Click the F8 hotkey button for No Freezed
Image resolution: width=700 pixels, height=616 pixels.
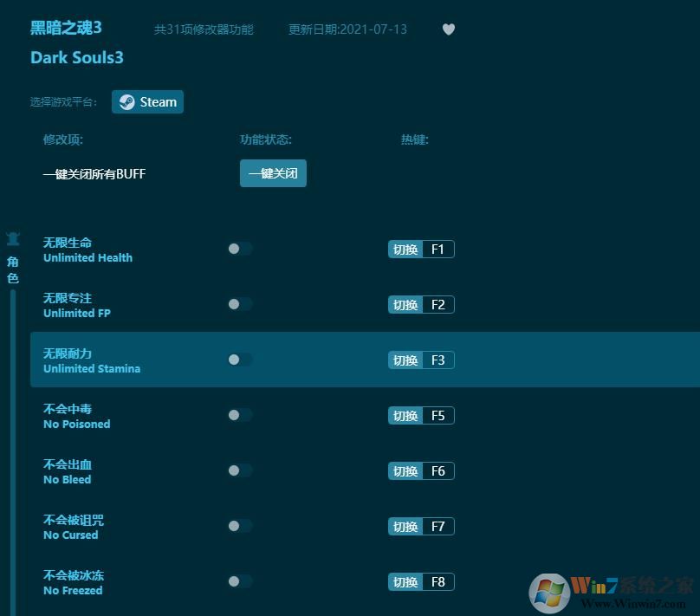(421, 581)
